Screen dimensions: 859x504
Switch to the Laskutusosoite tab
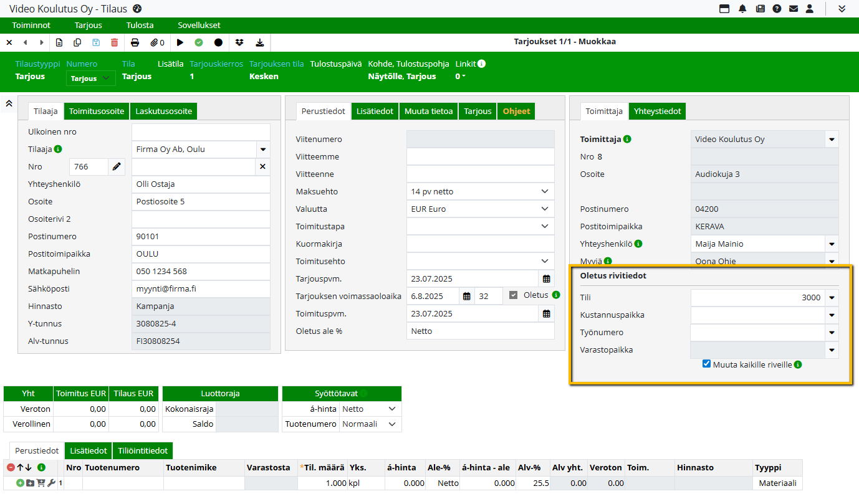164,111
